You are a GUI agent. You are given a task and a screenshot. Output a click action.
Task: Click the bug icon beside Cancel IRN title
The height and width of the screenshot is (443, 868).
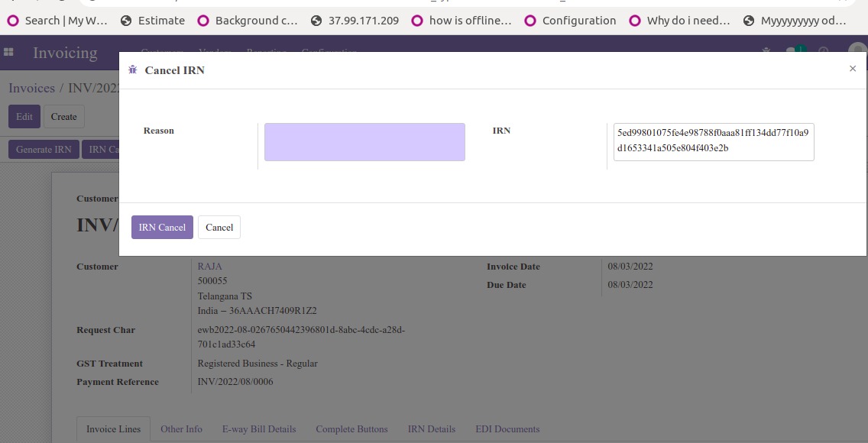pyautogui.click(x=133, y=69)
